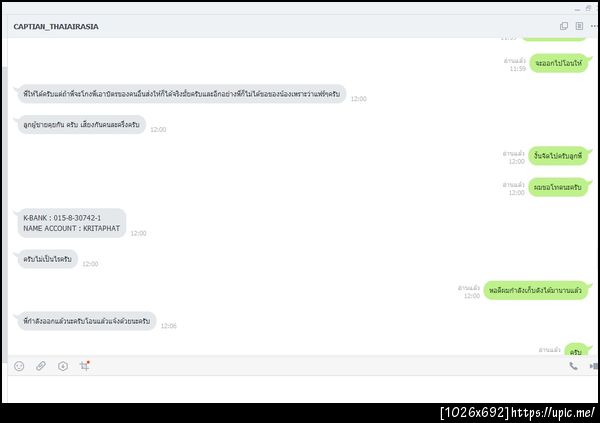Image resolution: width=600 pixels, height=423 pixels.
Task: Select the long grey message at 12:00
Action: coord(181,94)
